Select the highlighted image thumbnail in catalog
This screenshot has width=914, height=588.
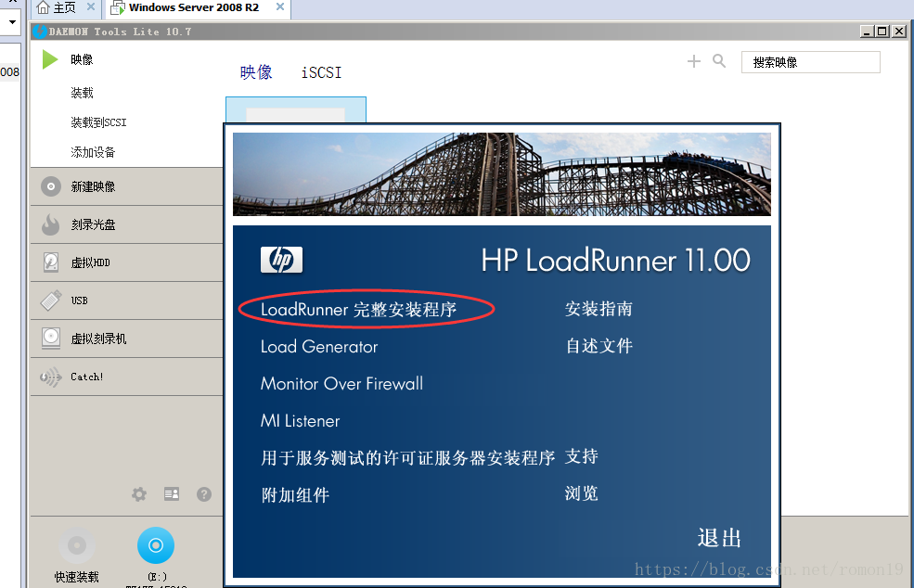click(296, 109)
